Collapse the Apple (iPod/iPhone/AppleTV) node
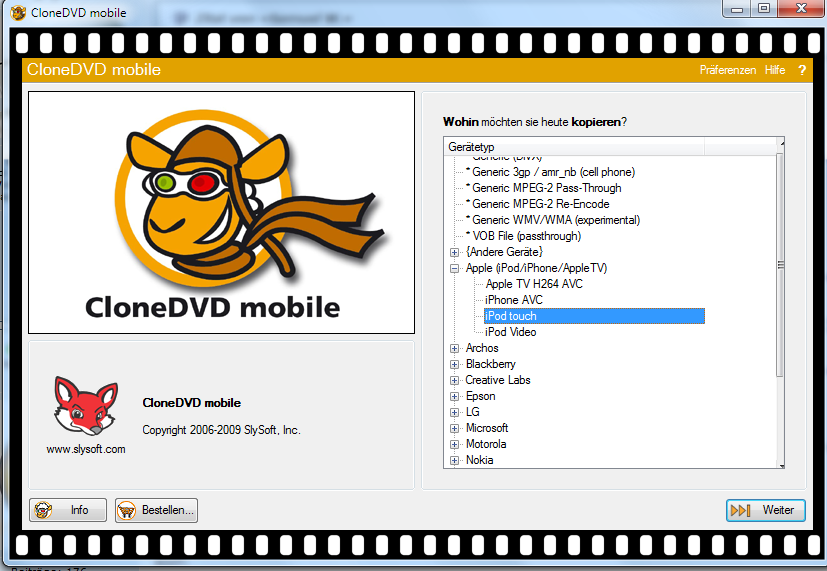Image resolution: width=827 pixels, height=571 pixels. point(454,268)
